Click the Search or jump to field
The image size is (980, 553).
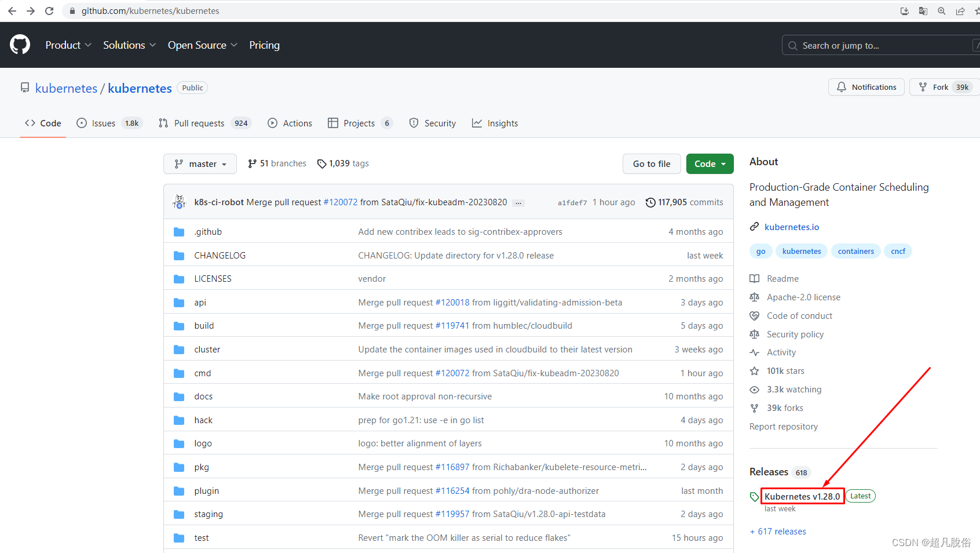coord(880,45)
